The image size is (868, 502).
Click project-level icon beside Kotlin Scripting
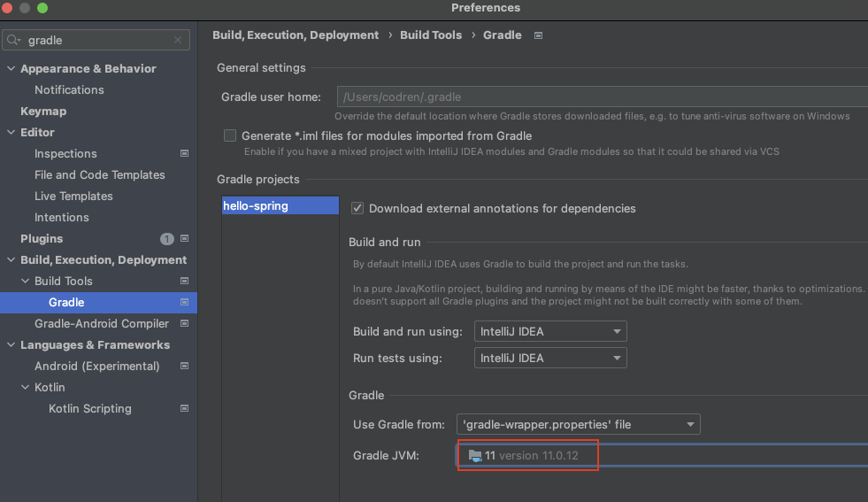click(184, 408)
